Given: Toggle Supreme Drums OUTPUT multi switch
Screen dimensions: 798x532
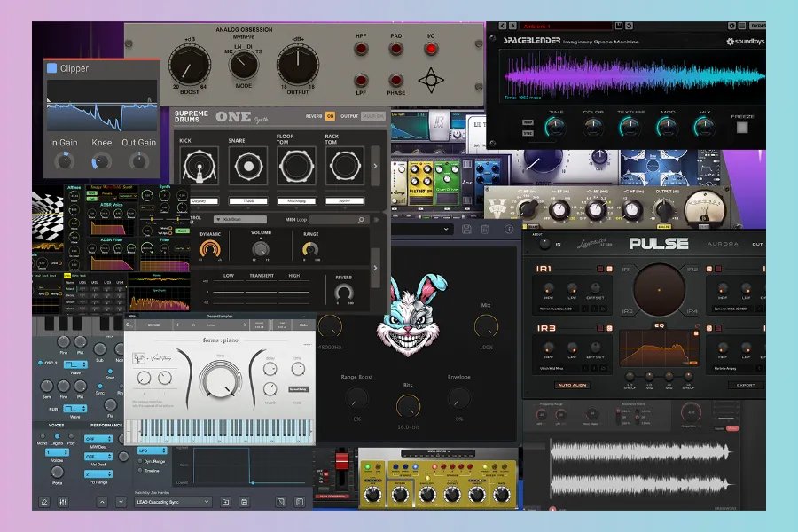Looking at the screenshot, I should [373, 116].
